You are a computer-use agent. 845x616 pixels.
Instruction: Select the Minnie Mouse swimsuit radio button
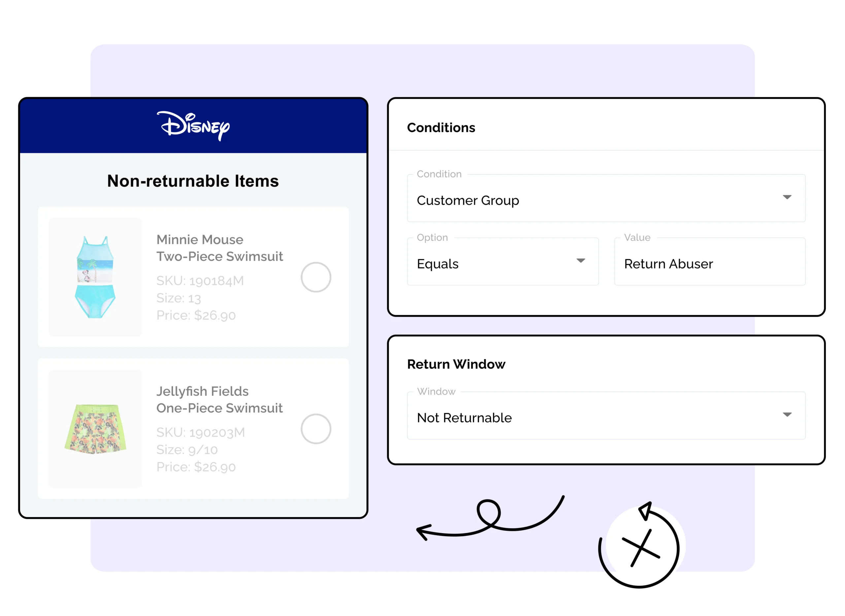[316, 277]
